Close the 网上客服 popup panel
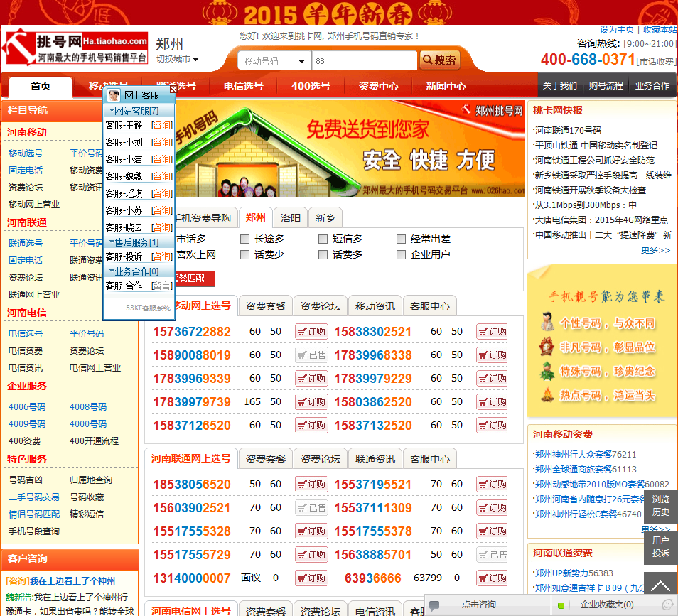The height and width of the screenshot is (616, 678). [x=173, y=89]
